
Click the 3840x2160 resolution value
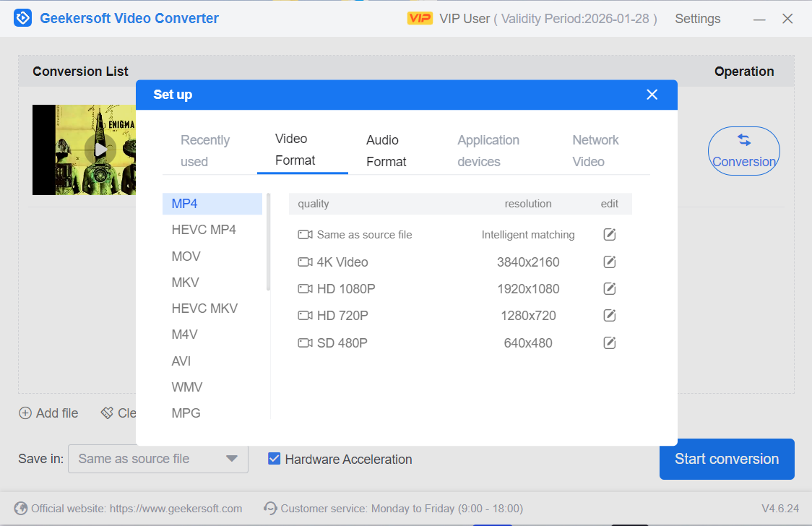528,262
